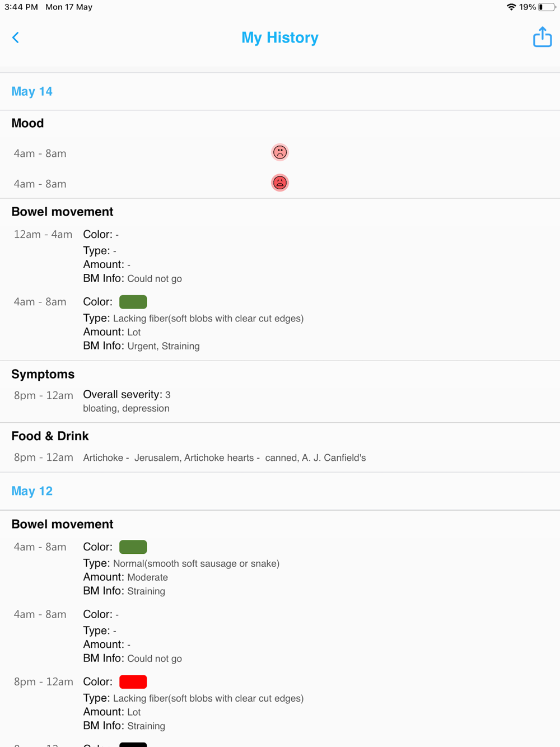The image size is (560, 747).
Task: Open the May 12 date header
Action: coord(32,491)
